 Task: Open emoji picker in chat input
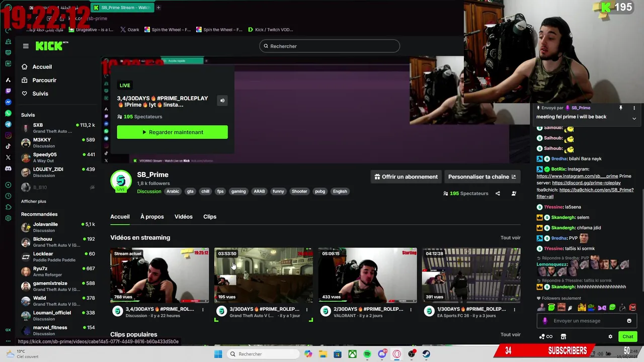point(629,321)
